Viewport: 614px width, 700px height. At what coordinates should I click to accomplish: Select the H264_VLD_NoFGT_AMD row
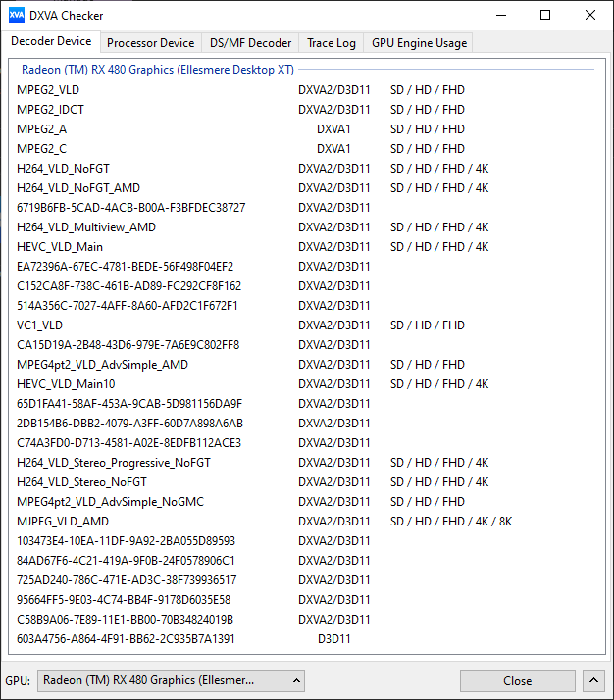306,188
